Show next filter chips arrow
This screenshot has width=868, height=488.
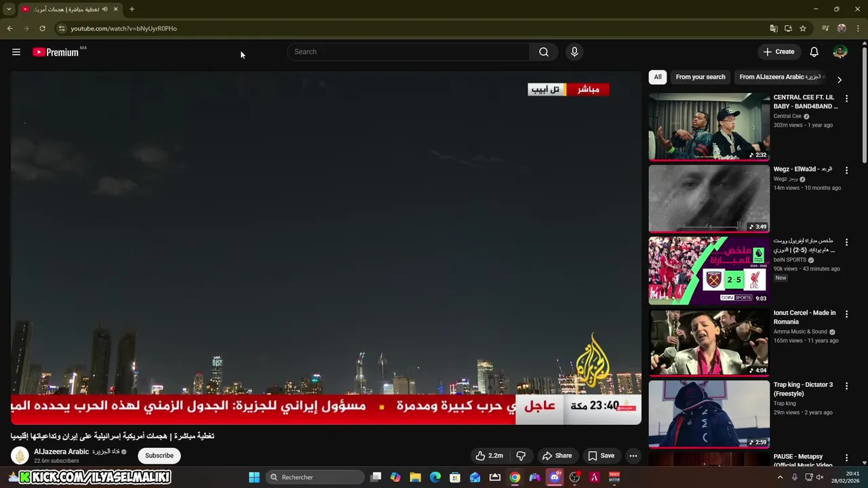pyautogui.click(x=840, y=79)
